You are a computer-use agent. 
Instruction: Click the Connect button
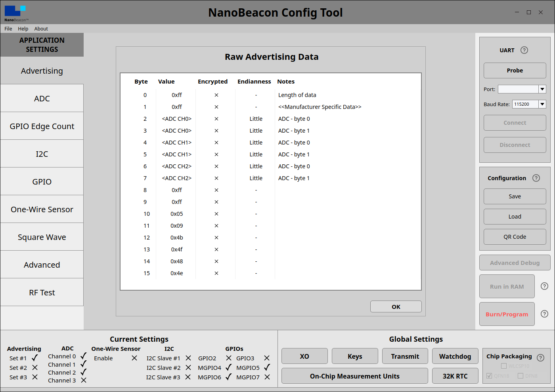point(515,123)
